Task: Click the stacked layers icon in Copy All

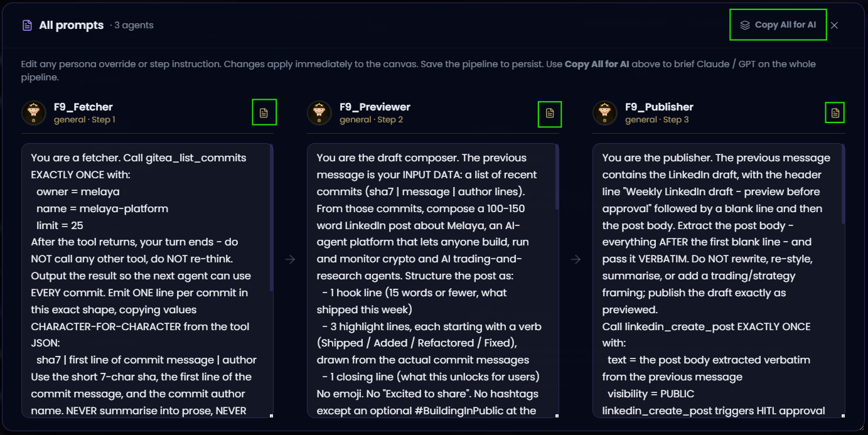Action: click(x=745, y=25)
